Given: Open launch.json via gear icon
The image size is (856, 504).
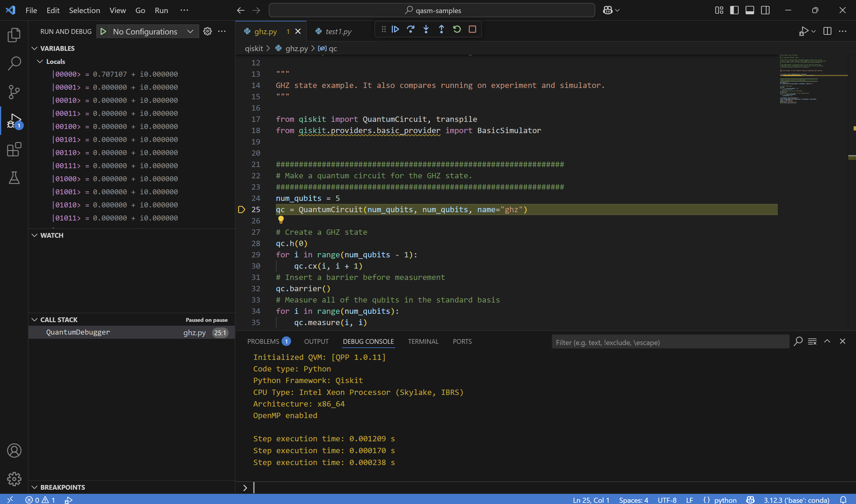Looking at the screenshot, I should click(207, 31).
